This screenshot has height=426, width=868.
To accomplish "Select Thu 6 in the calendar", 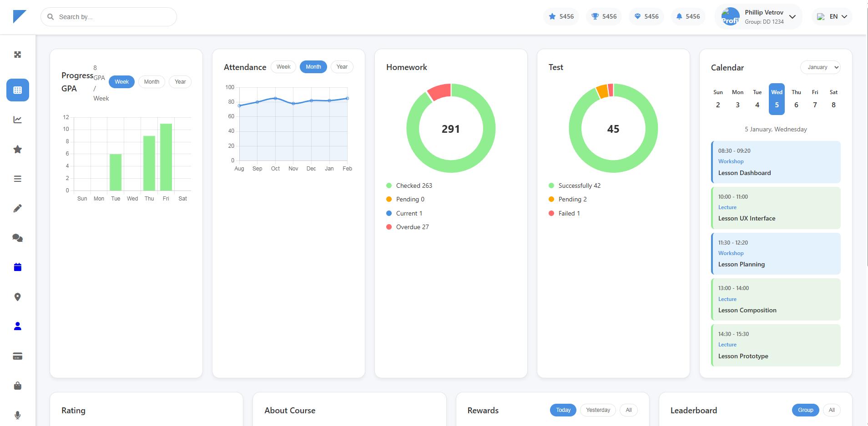I will (x=796, y=99).
